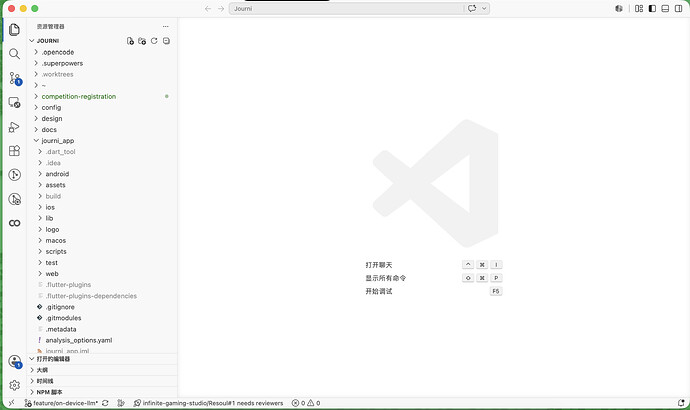The width and height of the screenshot is (690, 410).
Task: Toggle secondary side bar visibility
Action: [x=679, y=8]
